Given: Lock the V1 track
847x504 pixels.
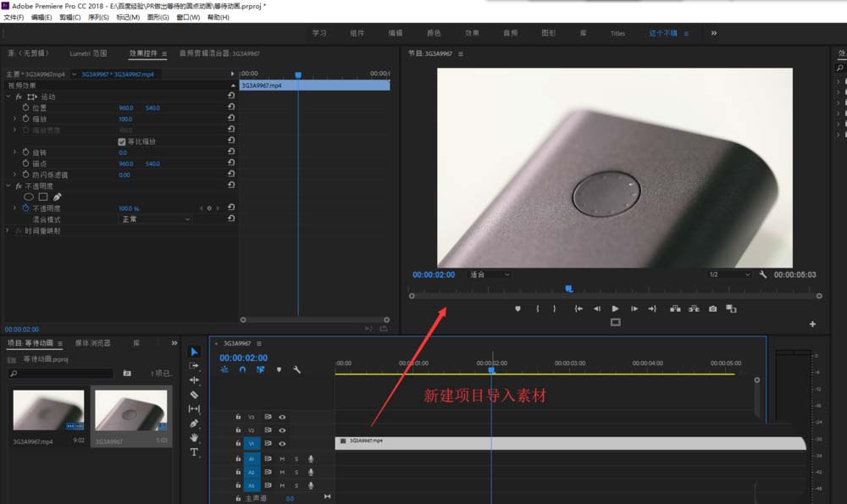Looking at the screenshot, I should tap(238, 444).
